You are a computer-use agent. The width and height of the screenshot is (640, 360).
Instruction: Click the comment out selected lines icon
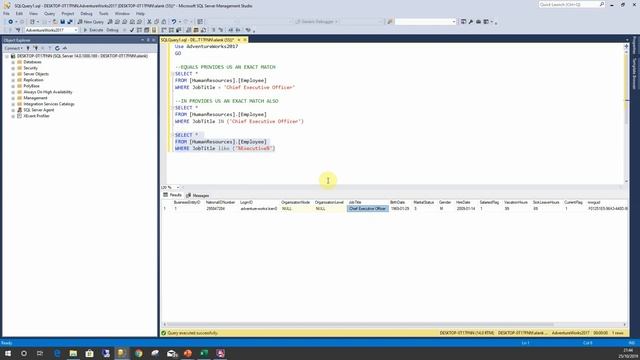(213, 30)
